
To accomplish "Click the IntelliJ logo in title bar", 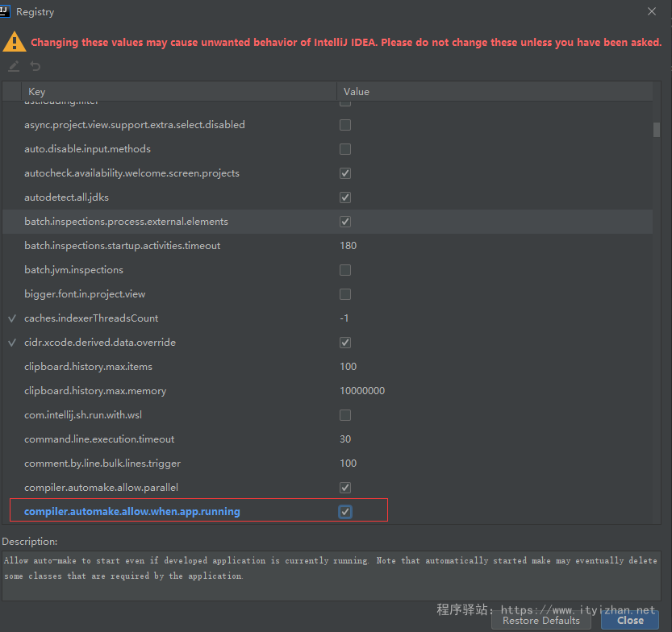I will coord(5,11).
